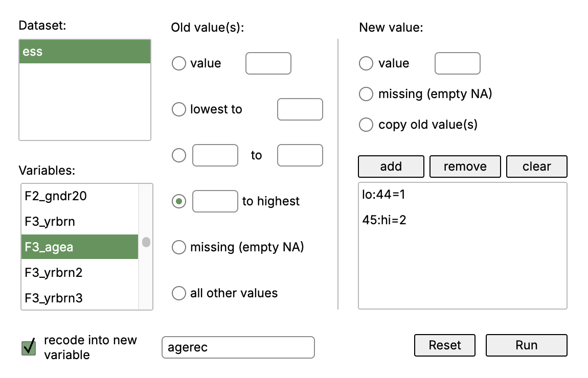Image resolution: width=588 pixels, height=378 pixels.
Task: Click the add button
Action: [391, 167]
